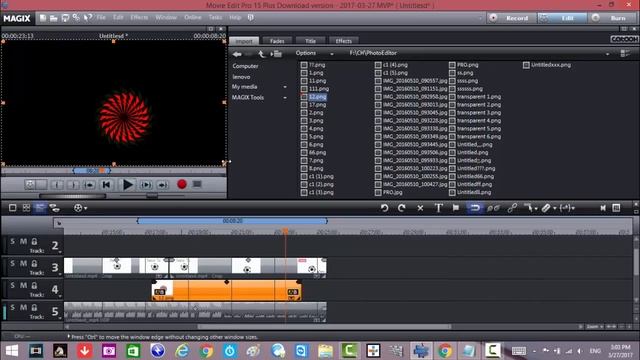Set range end marker in transport

[x=73, y=185]
